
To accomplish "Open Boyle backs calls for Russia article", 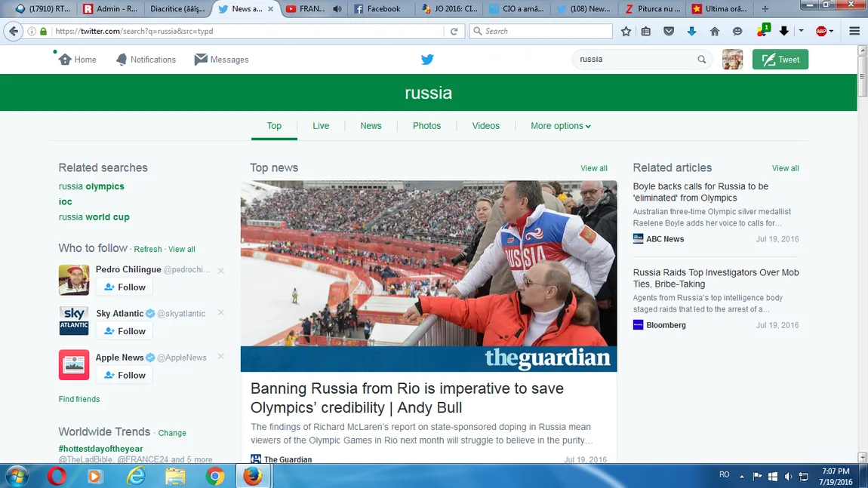I will [x=700, y=192].
